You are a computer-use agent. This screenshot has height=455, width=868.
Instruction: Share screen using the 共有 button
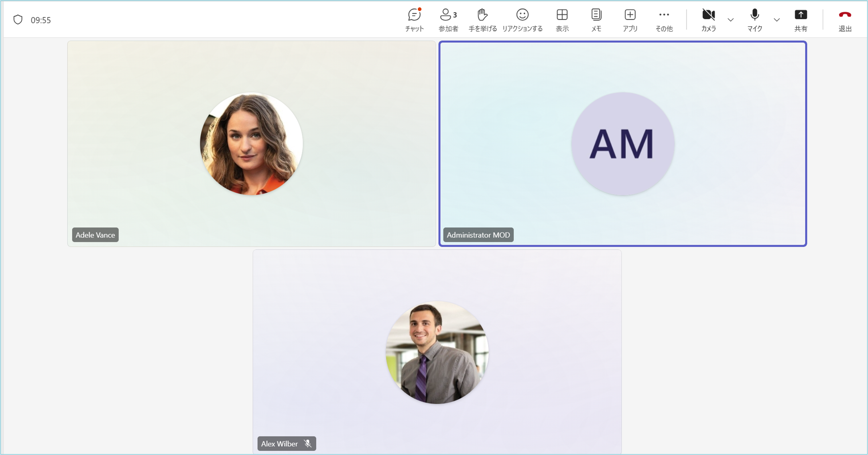[800, 20]
